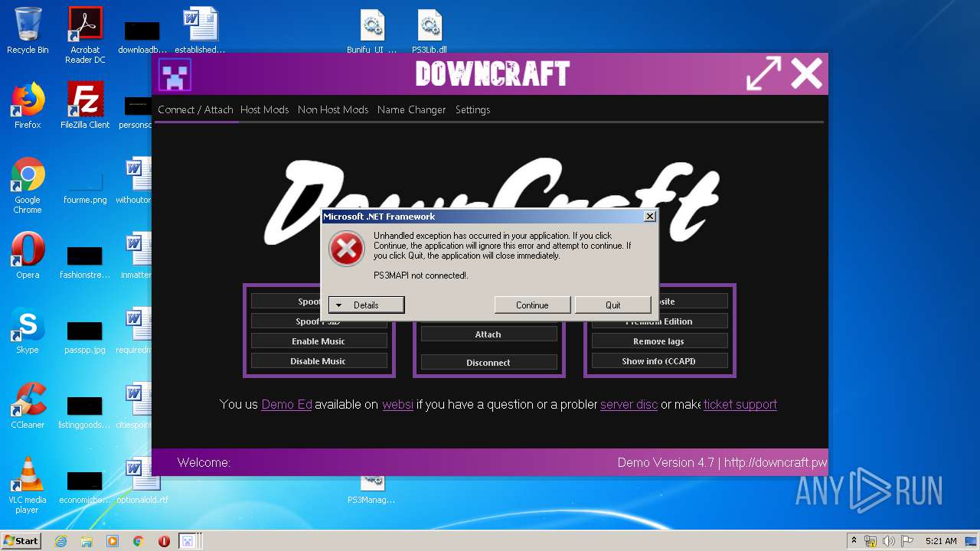Open the Recycle Bin desktop icon
Screen dimensions: 980x551
pyautogui.click(x=28, y=31)
